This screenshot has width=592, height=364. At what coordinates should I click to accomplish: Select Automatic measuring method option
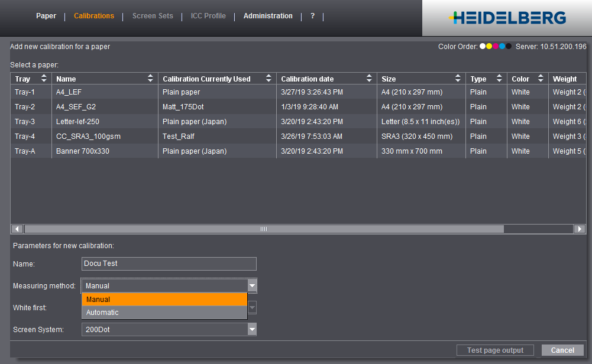click(164, 313)
